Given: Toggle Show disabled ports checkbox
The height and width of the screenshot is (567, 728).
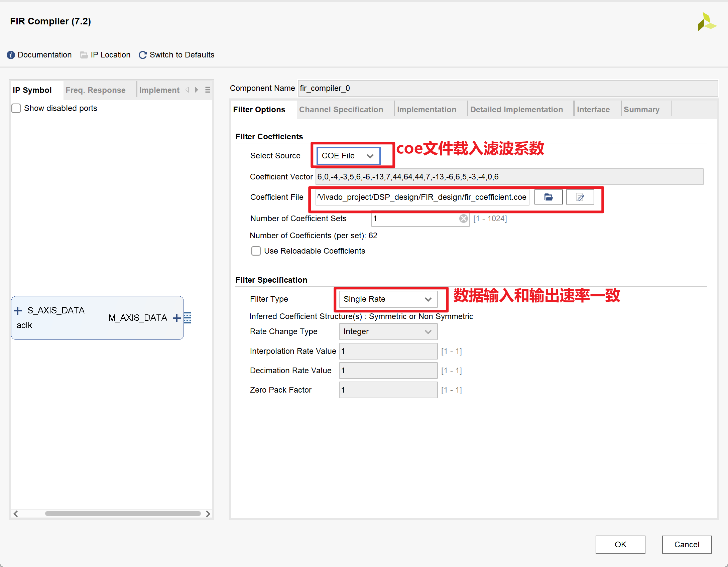Looking at the screenshot, I should click(16, 108).
